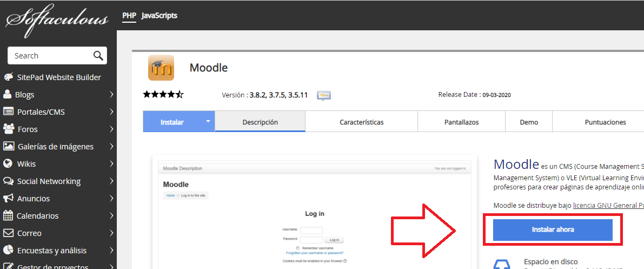The image size is (644, 269).
Task: Expand the Calendarios category chevron
Action: point(112,215)
